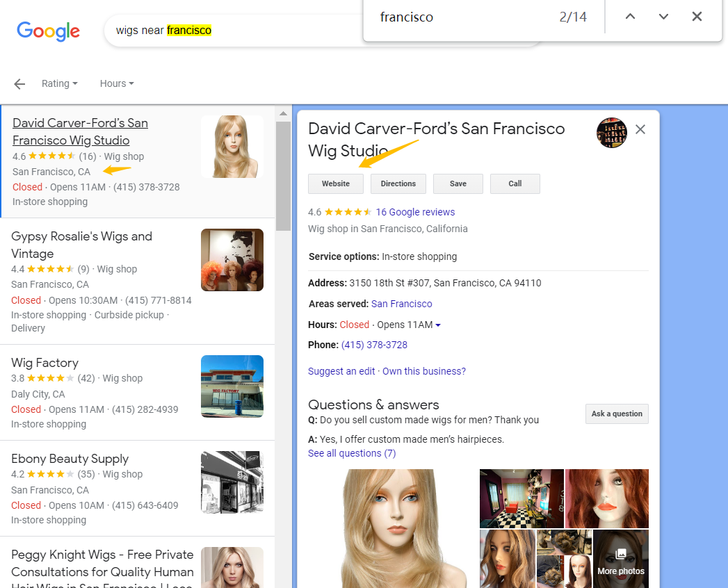The image size is (728, 588).
Task: Save this business with Save button
Action: click(458, 183)
